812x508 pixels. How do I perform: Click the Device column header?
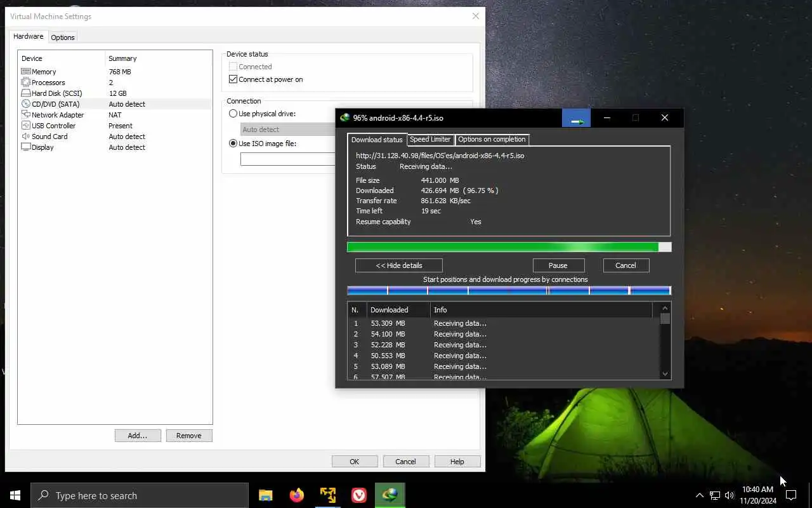pyautogui.click(x=62, y=58)
